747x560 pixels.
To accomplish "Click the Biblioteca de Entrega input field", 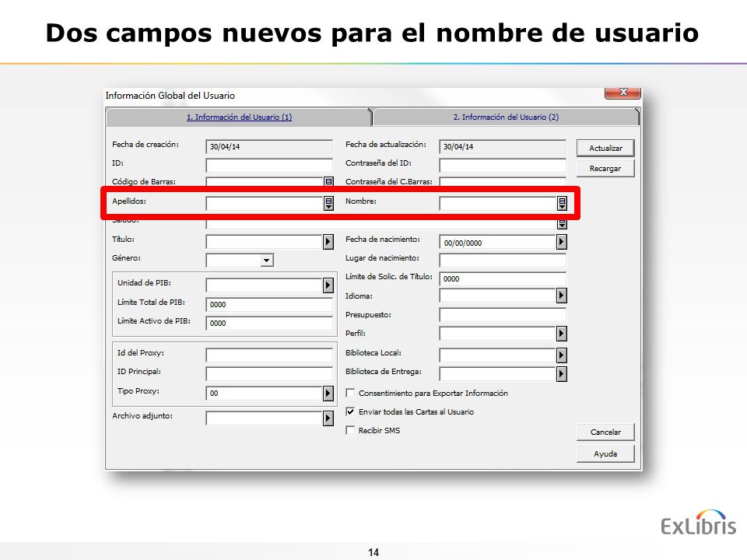I will pos(498,374).
